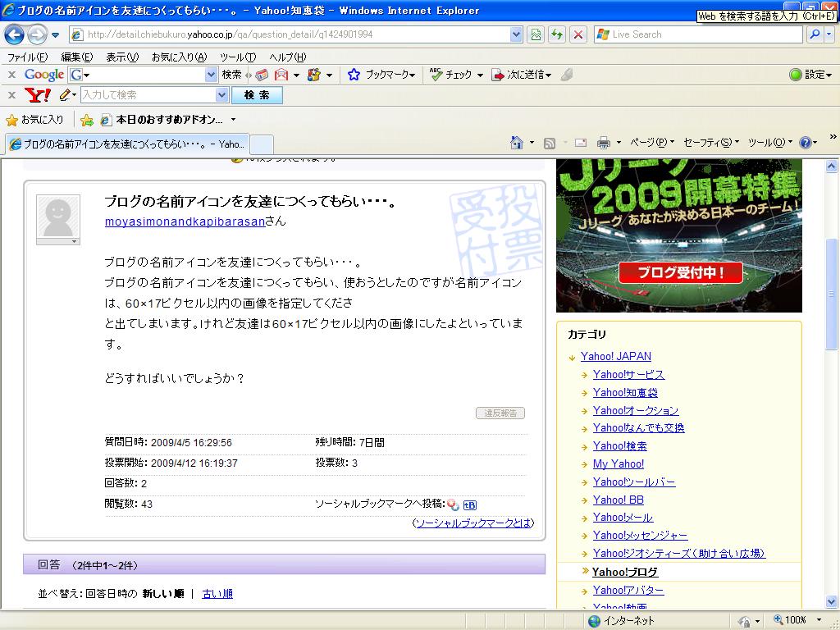The width and height of the screenshot is (840, 630).
Task: Sort answers by 古い順 link
Action: (x=217, y=594)
